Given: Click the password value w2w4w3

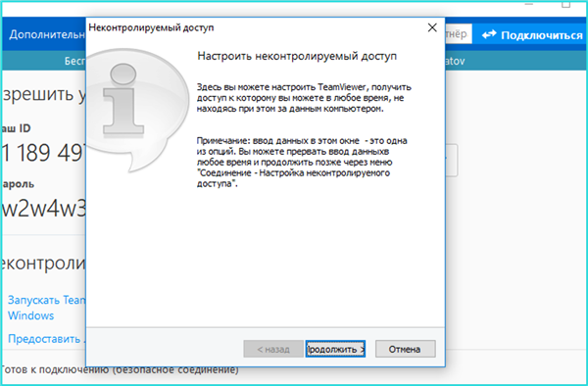Looking at the screenshot, I should tap(44, 209).
